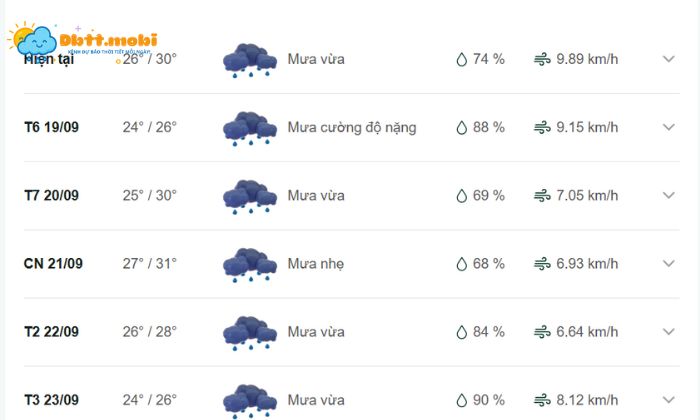
Task: Click the humidity droplet icon beside 84 %
Action: click(x=461, y=332)
